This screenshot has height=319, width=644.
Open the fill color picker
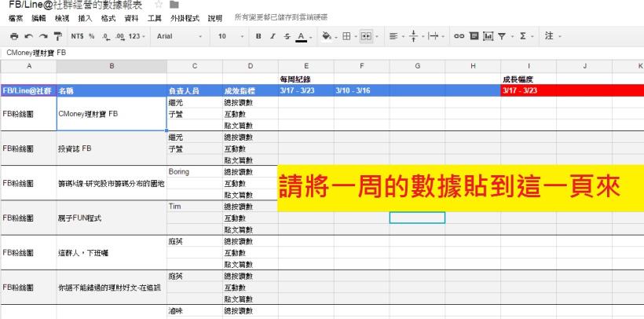[x=328, y=36]
